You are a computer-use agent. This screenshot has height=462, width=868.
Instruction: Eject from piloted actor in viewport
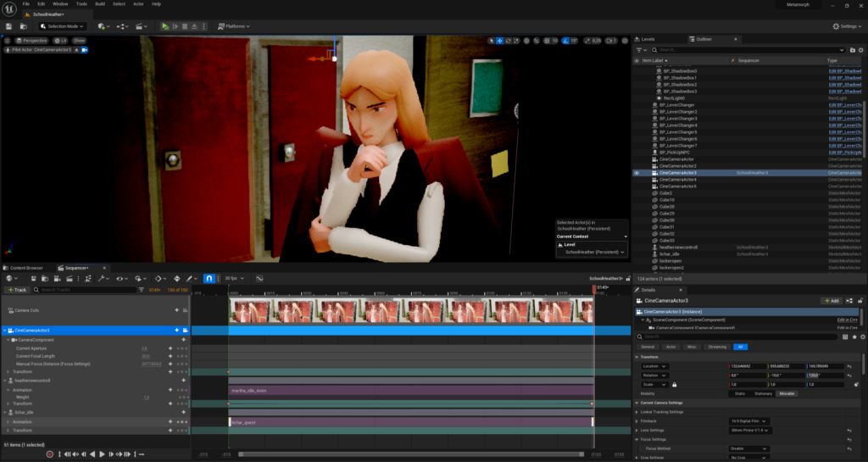tap(77, 50)
